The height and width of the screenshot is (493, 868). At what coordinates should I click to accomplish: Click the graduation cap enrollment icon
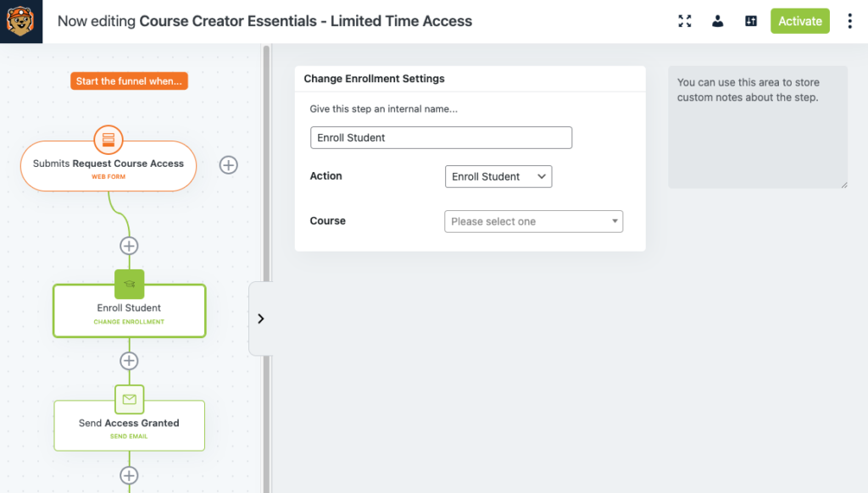coord(130,284)
